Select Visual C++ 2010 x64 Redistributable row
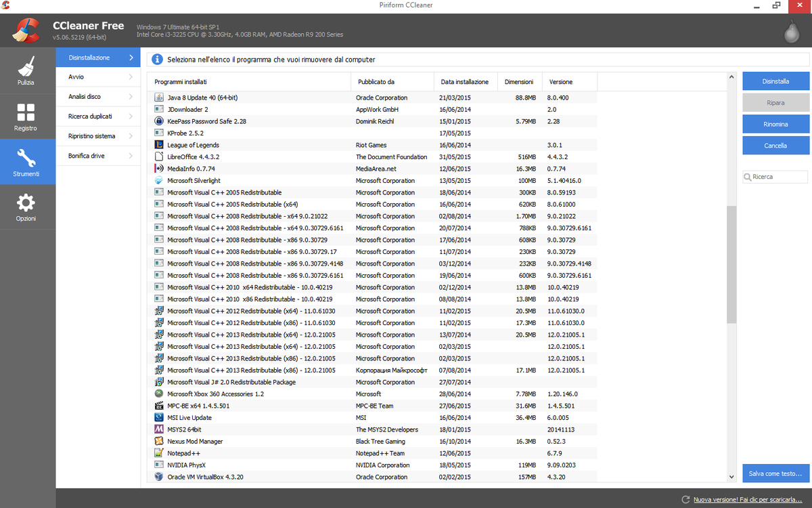The image size is (812, 508). point(372,287)
